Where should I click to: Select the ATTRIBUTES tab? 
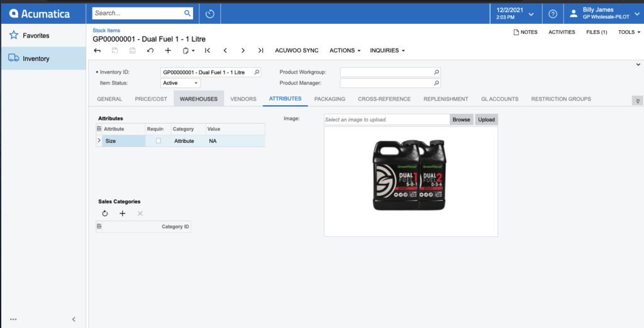click(286, 99)
